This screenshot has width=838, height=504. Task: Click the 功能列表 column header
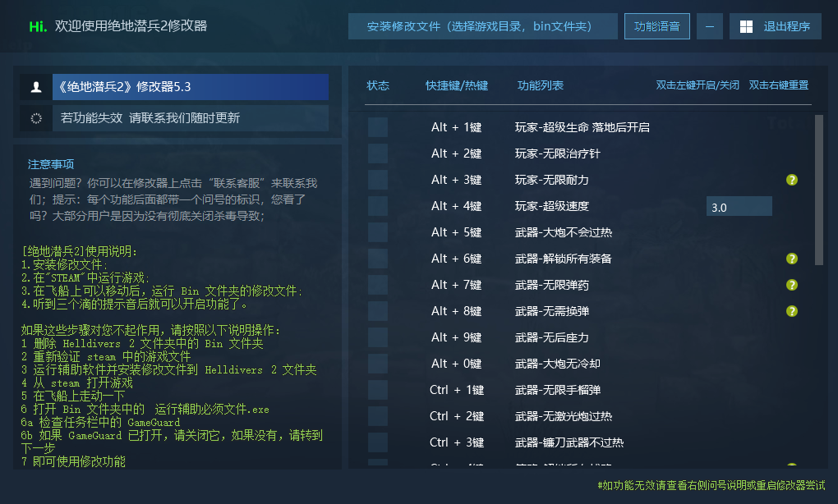tap(541, 85)
